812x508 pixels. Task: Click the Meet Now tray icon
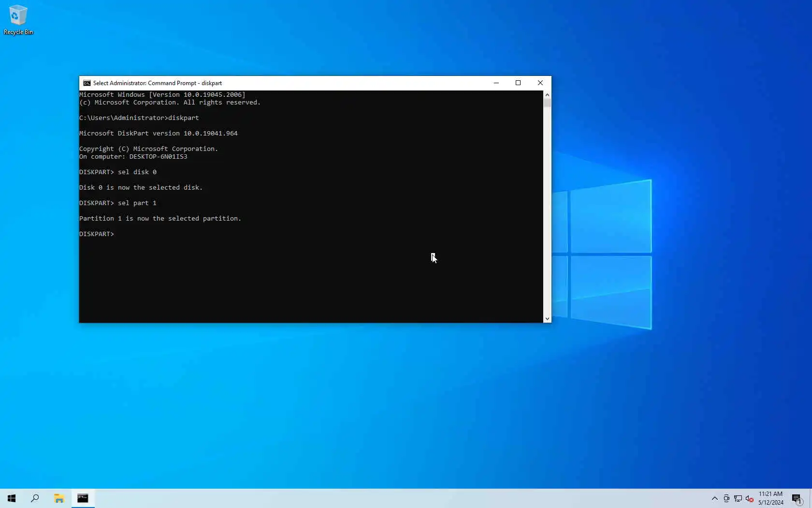(726, 498)
